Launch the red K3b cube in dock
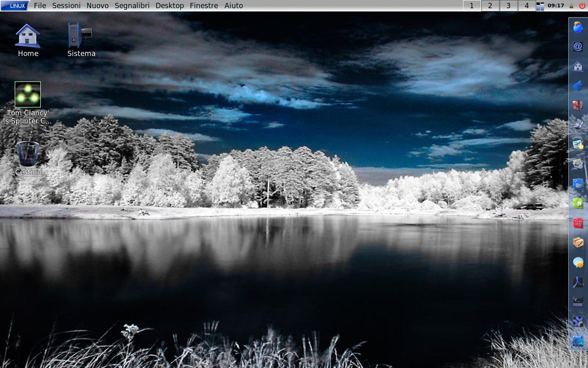This screenshot has height=368, width=588. 578,105
